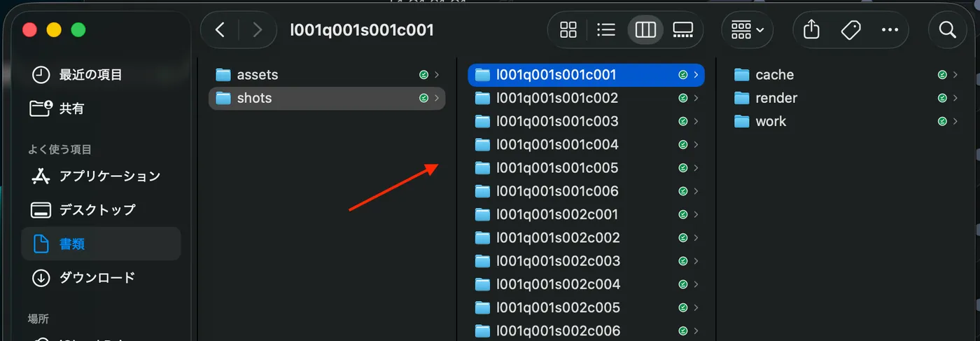This screenshot has width=980, height=341.
Task: Select the work folder
Action: pyautogui.click(x=846, y=121)
